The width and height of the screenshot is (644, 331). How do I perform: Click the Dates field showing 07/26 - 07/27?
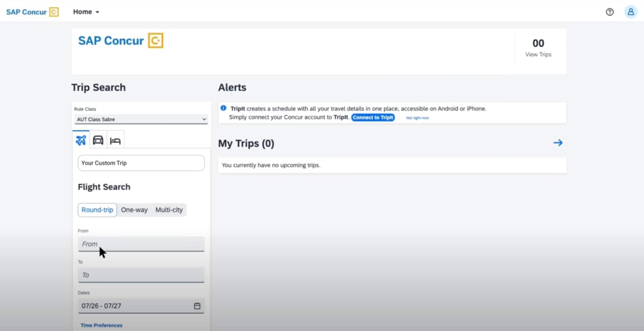[141, 306]
